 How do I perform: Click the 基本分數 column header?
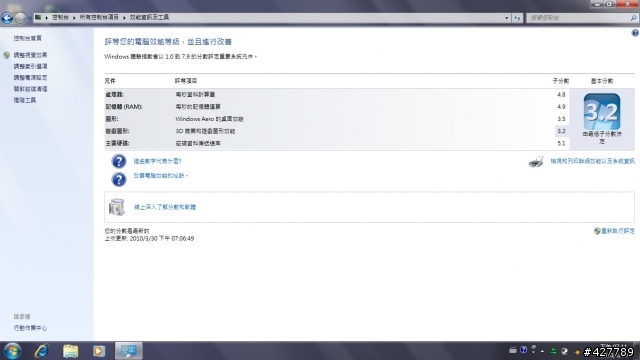click(602, 81)
